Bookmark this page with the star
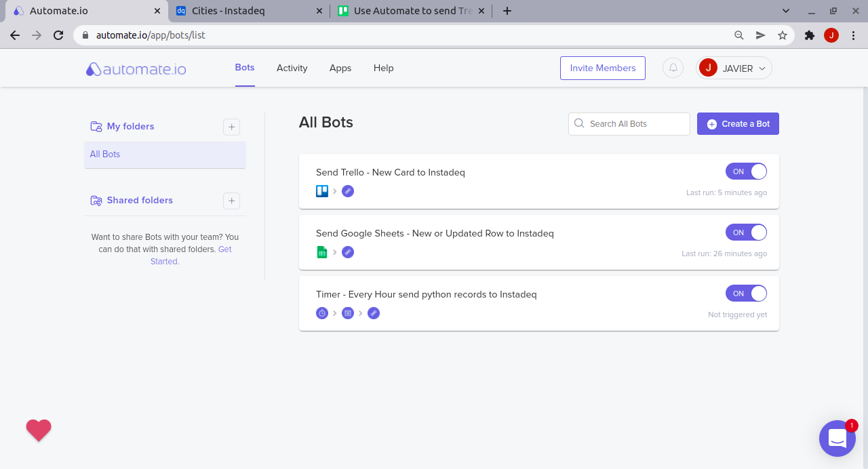Image resolution: width=868 pixels, height=469 pixels. coord(783,35)
